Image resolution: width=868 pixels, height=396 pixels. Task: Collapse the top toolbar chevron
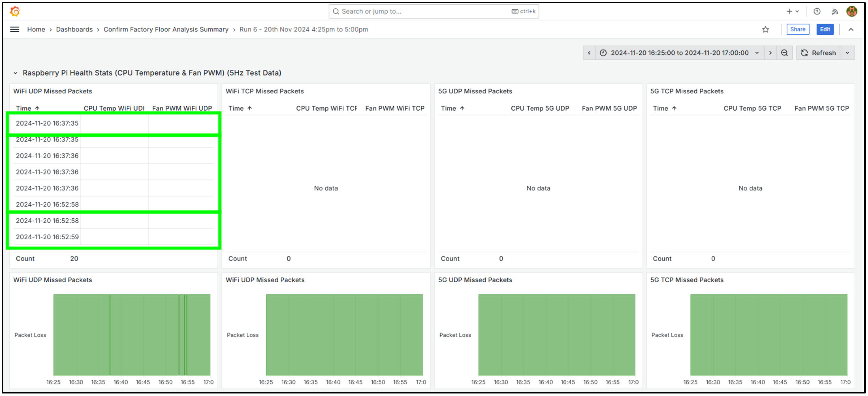click(x=851, y=29)
